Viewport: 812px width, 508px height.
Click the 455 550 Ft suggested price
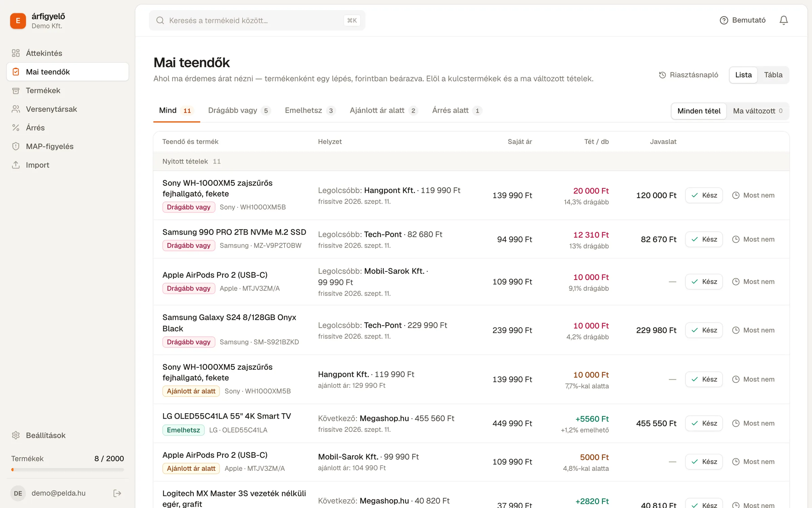656,423
